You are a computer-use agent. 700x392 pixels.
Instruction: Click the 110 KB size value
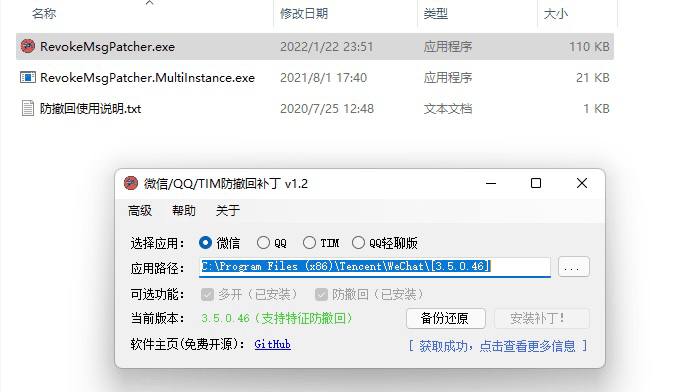[589, 46]
